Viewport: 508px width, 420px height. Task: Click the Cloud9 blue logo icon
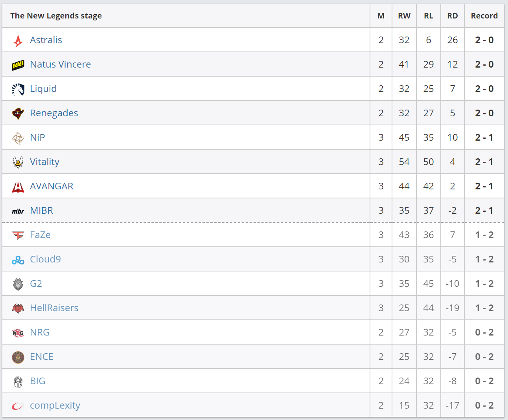point(18,260)
